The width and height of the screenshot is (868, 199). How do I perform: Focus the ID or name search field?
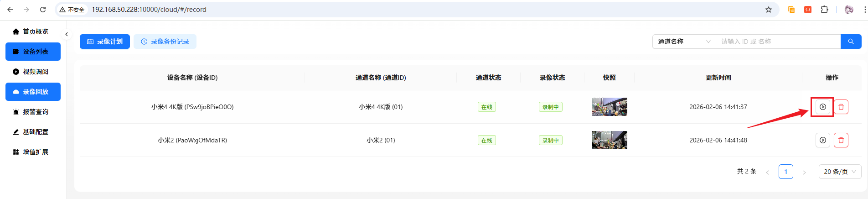pyautogui.click(x=778, y=42)
